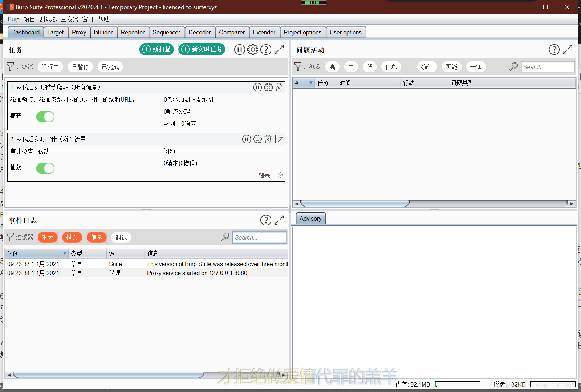Open the 帮助 menu
This screenshot has height=392, width=581.
[x=103, y=19]
